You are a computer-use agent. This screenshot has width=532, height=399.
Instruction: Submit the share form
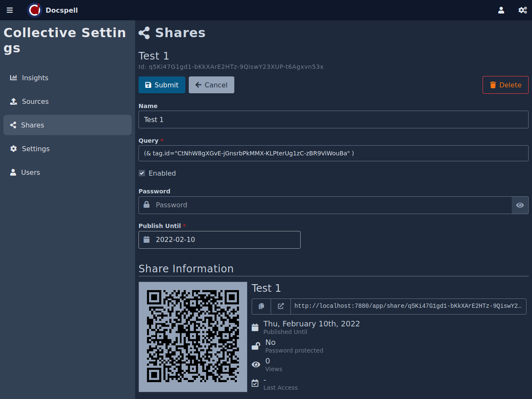pos(162,85)
